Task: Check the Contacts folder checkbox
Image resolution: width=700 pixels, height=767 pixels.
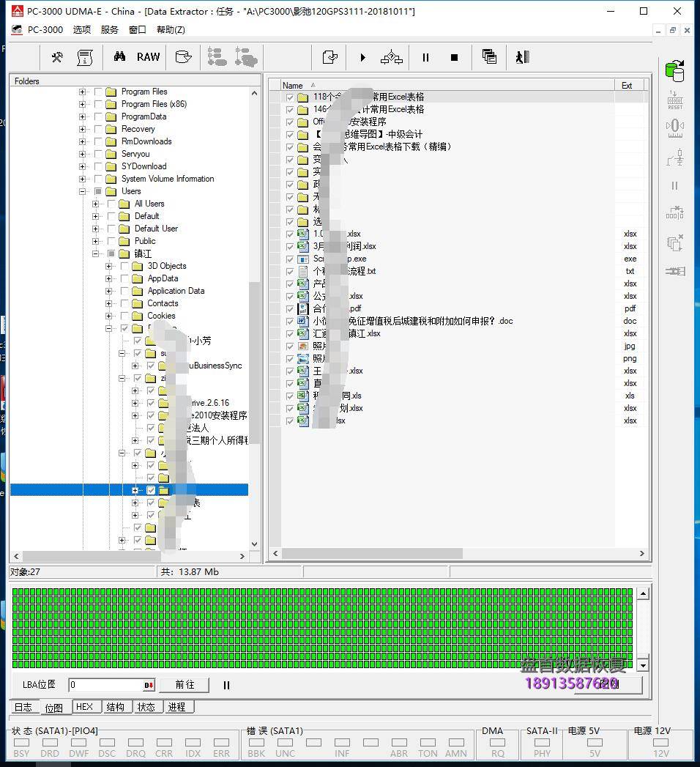Action: [x=124, y=303]
